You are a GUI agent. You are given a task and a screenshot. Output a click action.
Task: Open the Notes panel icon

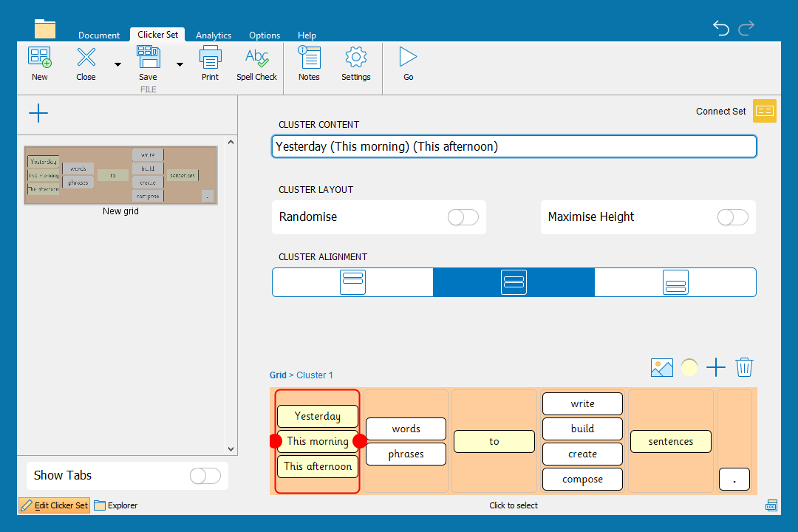coord(309,58)
